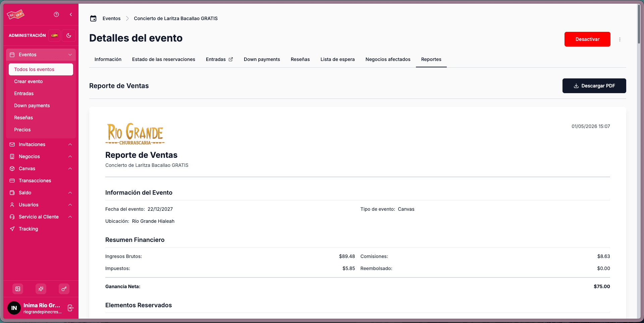The image size is (644, 323).
Task: Open Precios in sidebar
Action: [x=22, y=130]
